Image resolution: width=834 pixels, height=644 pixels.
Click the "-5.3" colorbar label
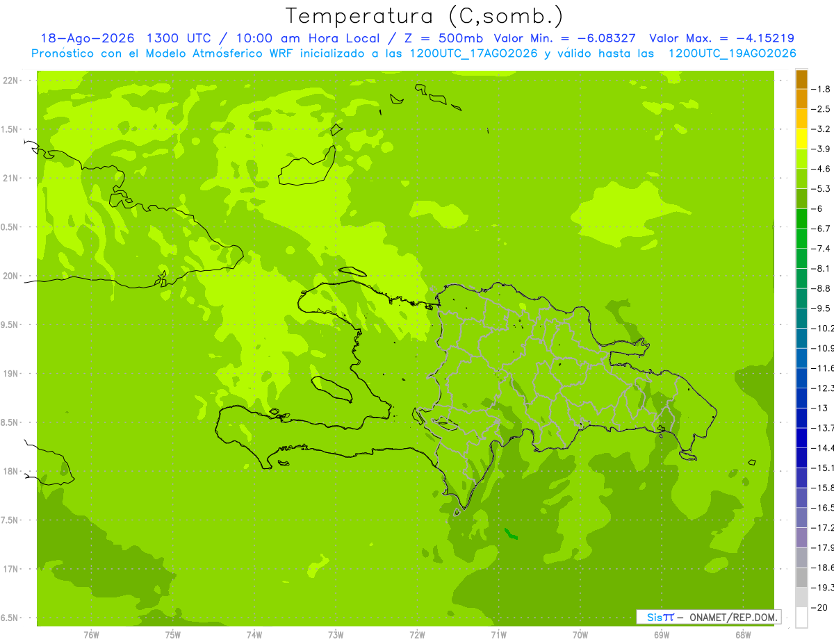tap(821, 189)
